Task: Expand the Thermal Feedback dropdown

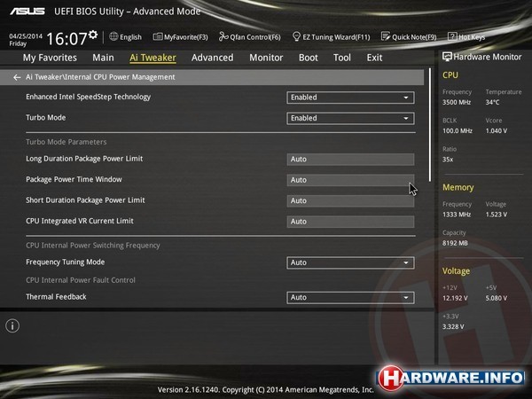Action: (x=350, y=297)
